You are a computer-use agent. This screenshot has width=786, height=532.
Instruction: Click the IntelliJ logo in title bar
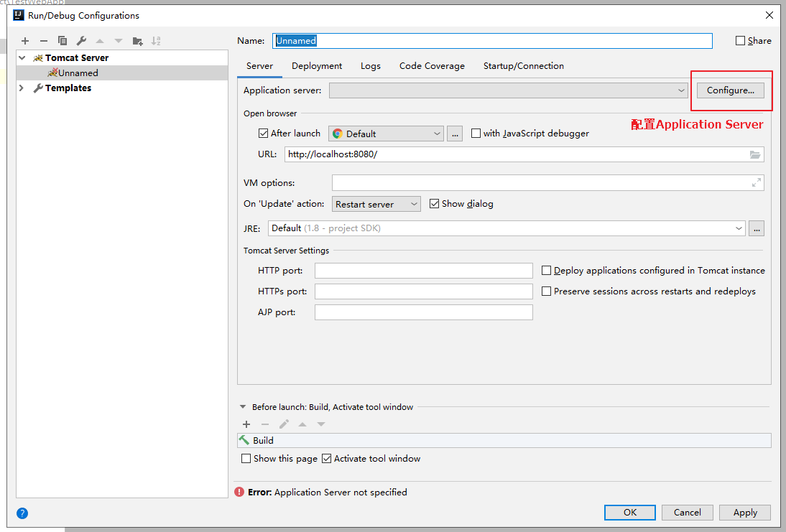19,15
